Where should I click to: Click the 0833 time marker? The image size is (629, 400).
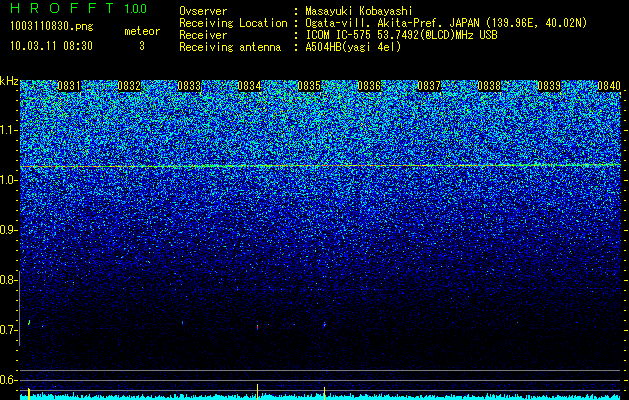[x=189, y=86]
